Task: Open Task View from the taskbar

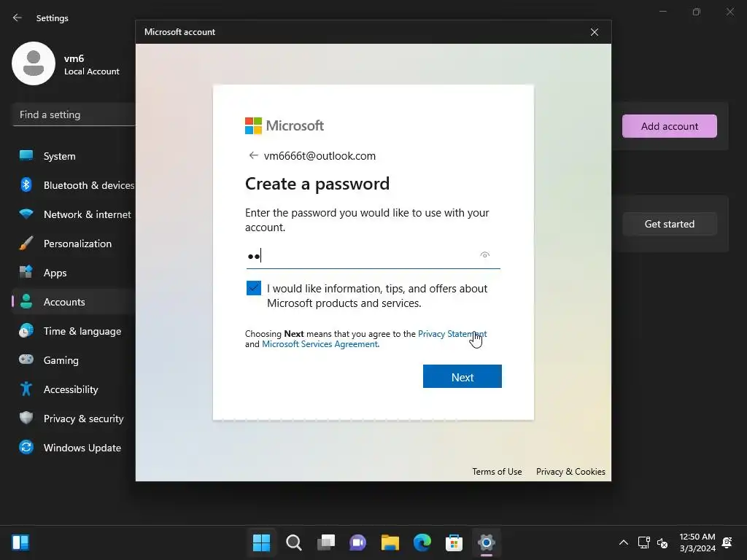Action: point(326,542)
